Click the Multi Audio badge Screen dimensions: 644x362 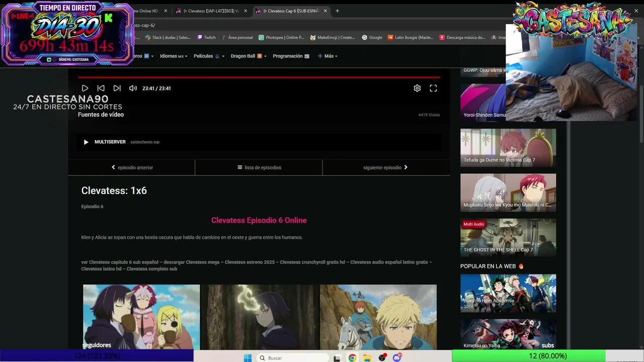tap(474, 224)
